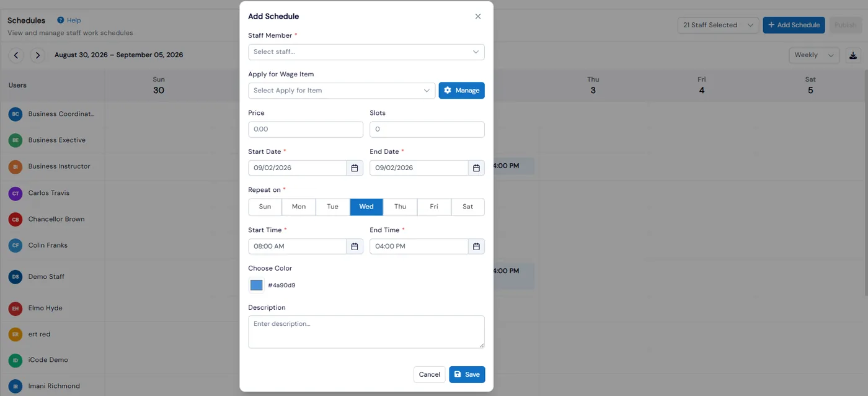Open Business Instructor's 4:00 PM shift block
The width and height of the screenshot is (868, 396).
[x=513, y=166]
